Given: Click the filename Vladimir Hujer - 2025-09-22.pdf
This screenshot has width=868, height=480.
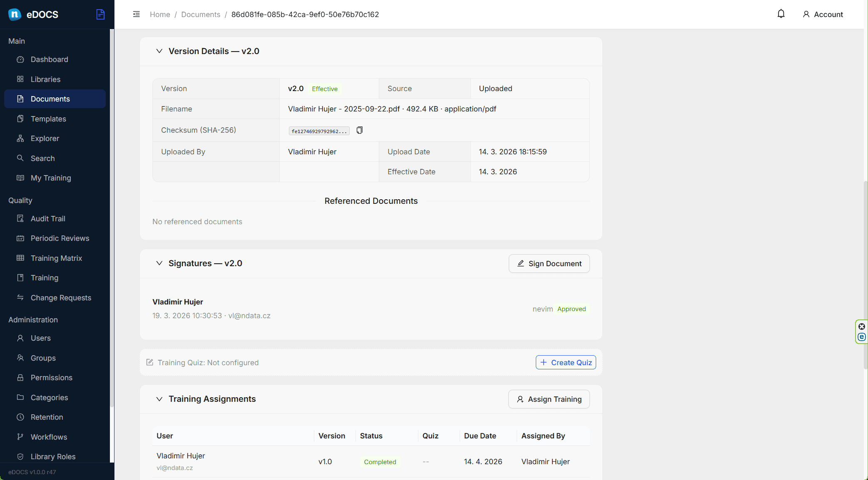Looking at the screenshot, I should pyautogui.click(x=344, y=109).
